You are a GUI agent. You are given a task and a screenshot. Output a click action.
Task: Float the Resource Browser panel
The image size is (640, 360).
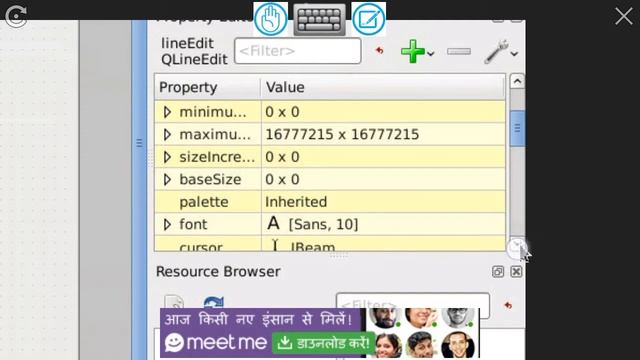point(498,271)
